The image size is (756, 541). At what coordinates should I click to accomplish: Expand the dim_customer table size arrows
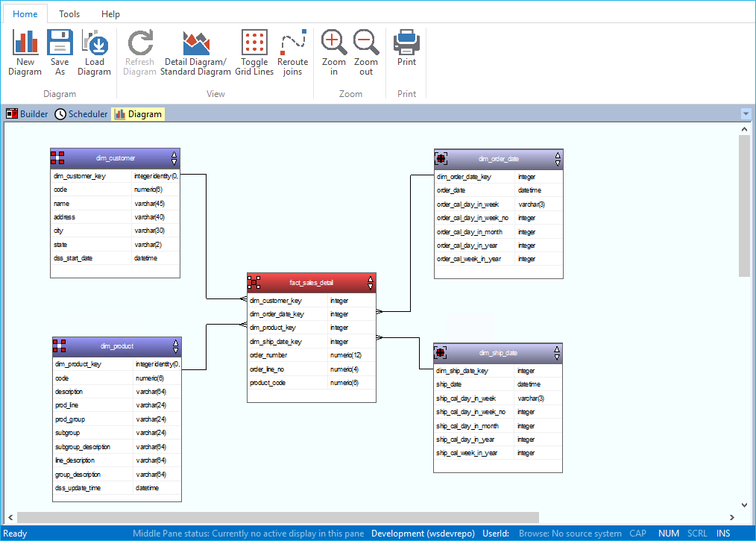point(174,158)
